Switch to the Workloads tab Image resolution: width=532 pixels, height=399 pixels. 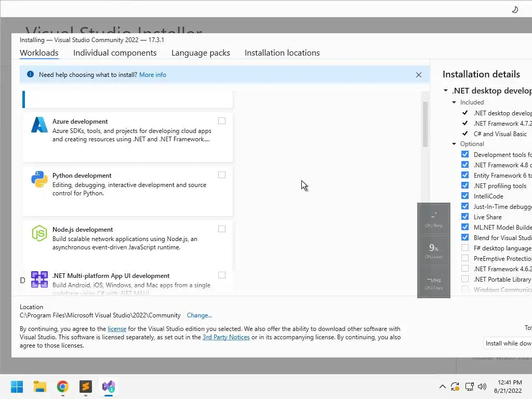39,53
